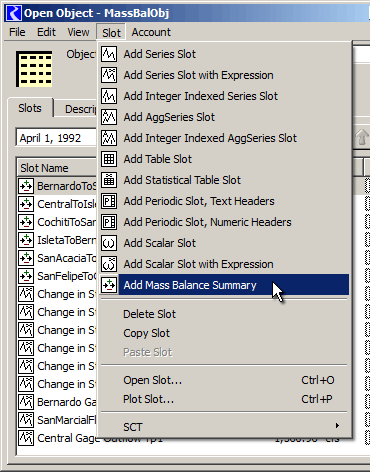Select the CochitiToSan slot row
The height and width of the screenshot is (472, 370).
(x=57, y=222)
